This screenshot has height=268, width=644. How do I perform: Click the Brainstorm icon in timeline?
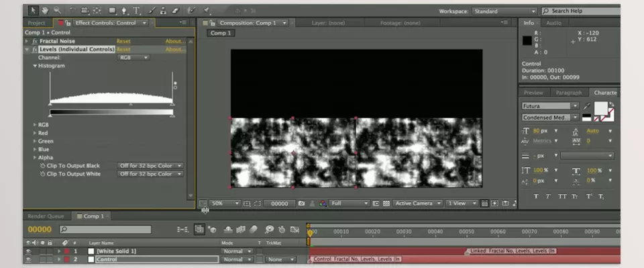click(x=269, y=229)
